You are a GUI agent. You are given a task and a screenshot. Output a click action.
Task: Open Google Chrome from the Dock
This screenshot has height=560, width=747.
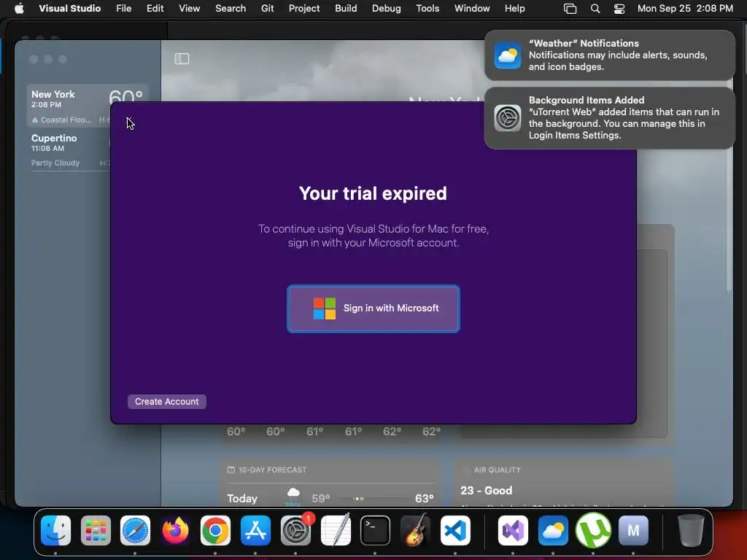(x=215, y=530)
